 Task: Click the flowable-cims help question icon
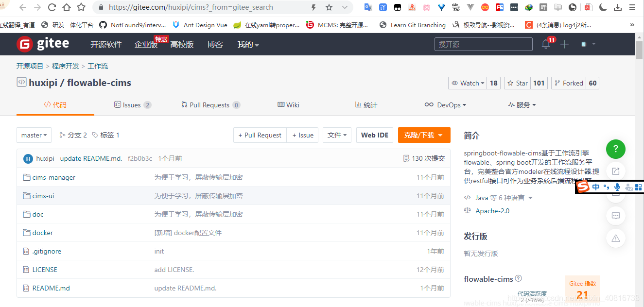(519, 279)
